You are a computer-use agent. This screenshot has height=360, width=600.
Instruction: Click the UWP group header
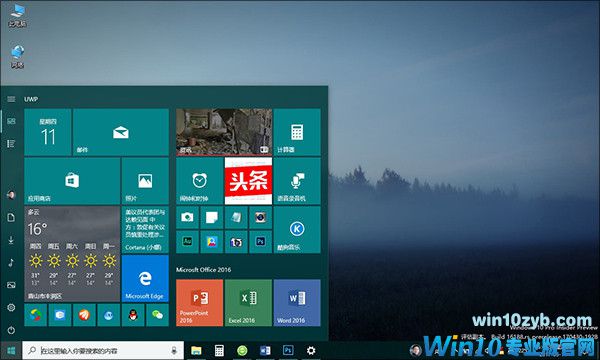(x=31, y=99)
